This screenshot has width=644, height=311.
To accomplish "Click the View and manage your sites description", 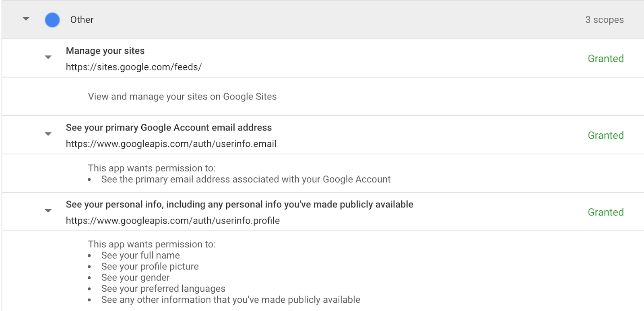I will [182, 97].
